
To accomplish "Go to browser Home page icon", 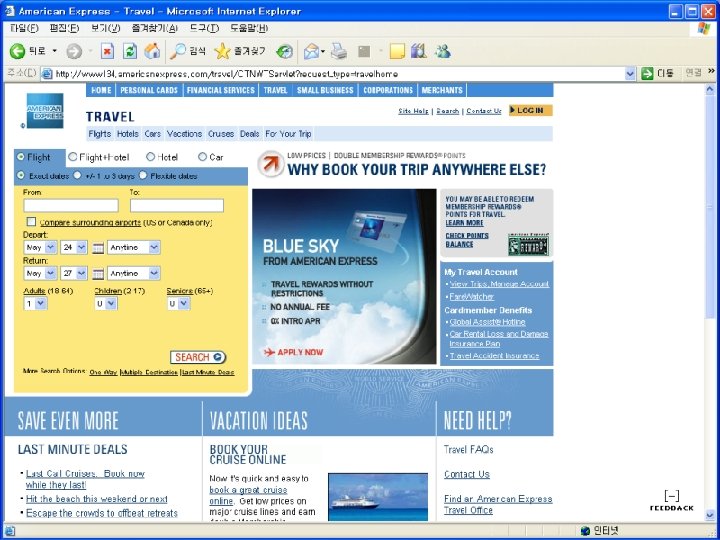I will coord(152,51).
